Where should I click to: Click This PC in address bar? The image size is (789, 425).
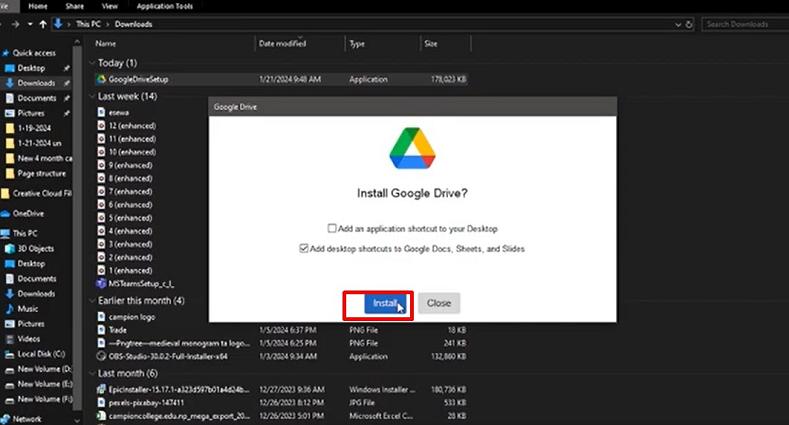(x=89, y=24)
